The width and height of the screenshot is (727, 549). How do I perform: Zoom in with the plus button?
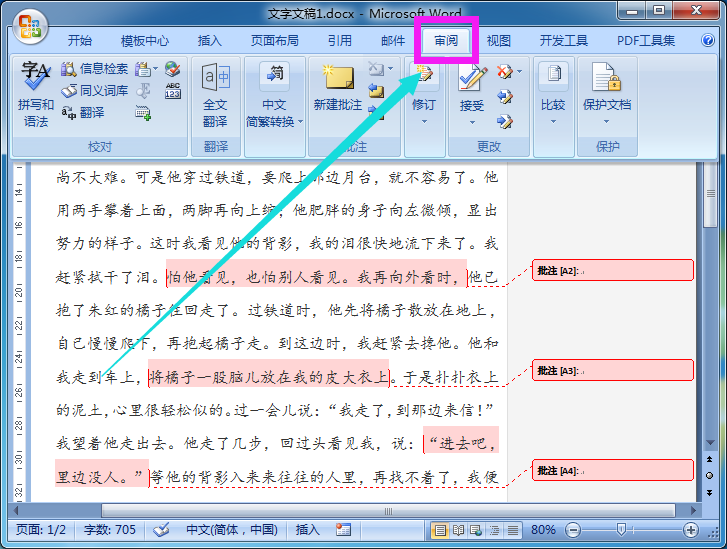(690, 530)
